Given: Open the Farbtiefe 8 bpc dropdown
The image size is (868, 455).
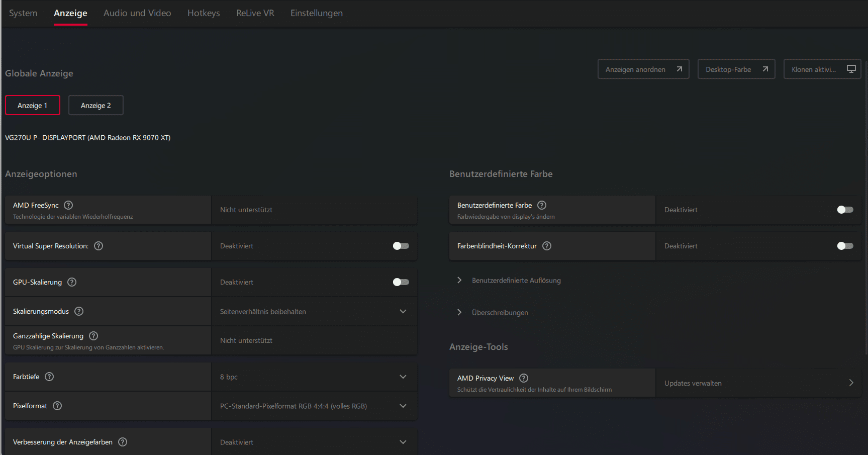Looking at the screenshot, I should pyautogui.click(x=315, y=377).
